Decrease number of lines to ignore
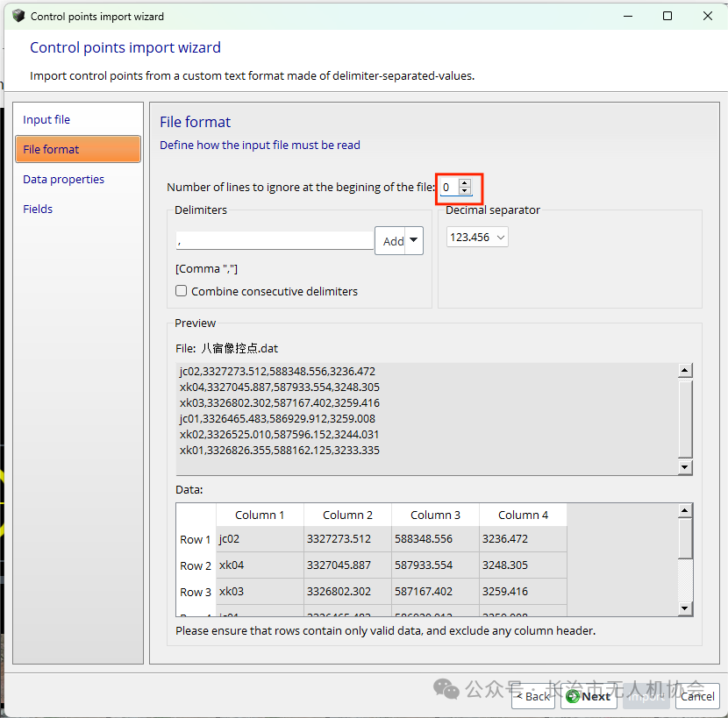 (464, 191)
